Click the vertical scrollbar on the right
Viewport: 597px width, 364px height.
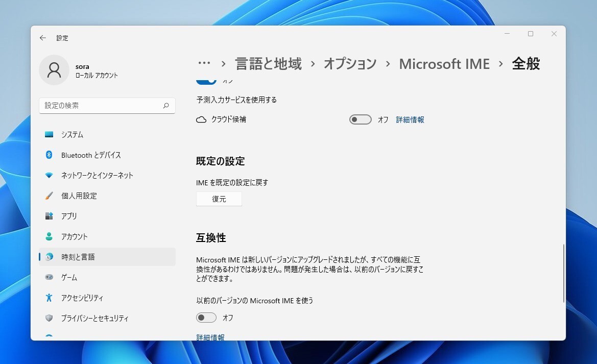(564, 273)
